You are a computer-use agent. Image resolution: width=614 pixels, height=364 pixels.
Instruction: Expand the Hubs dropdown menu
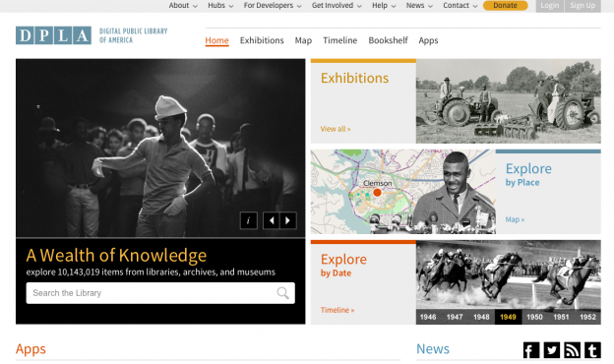220,6
